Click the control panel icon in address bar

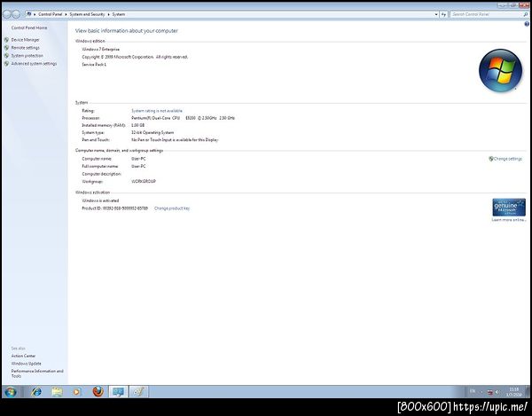tap(29, 14)
